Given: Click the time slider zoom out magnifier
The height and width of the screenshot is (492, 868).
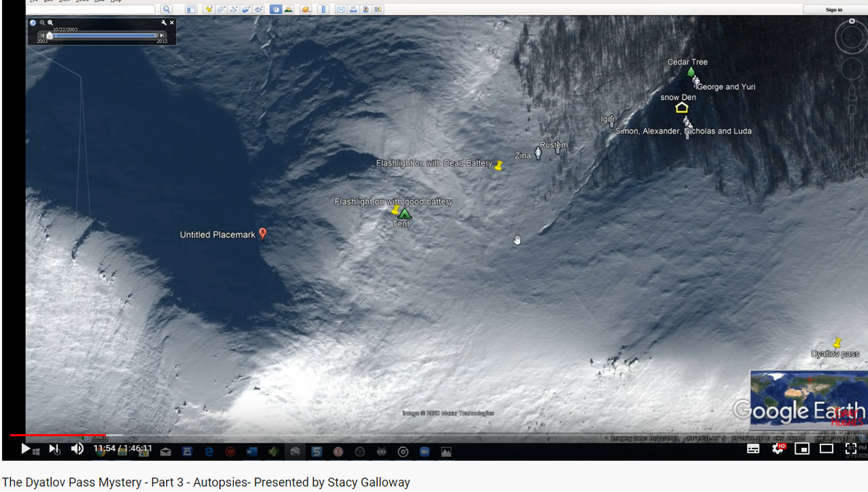Looking at the screenshot, I should [42, 22].
